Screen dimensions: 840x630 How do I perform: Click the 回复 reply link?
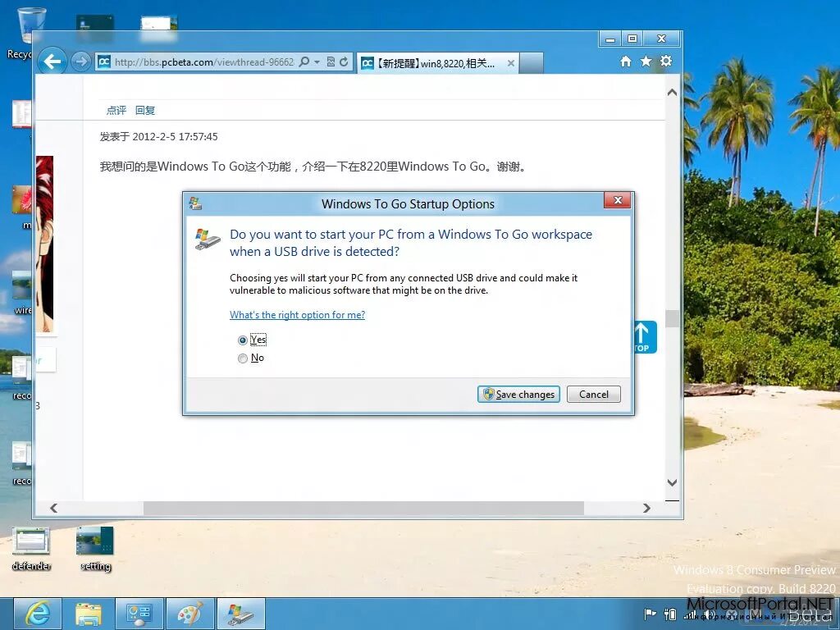145,109
